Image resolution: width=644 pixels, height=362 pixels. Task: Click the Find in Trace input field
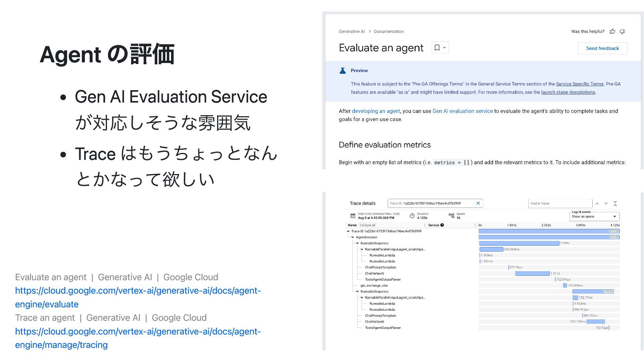coord(560,203)
